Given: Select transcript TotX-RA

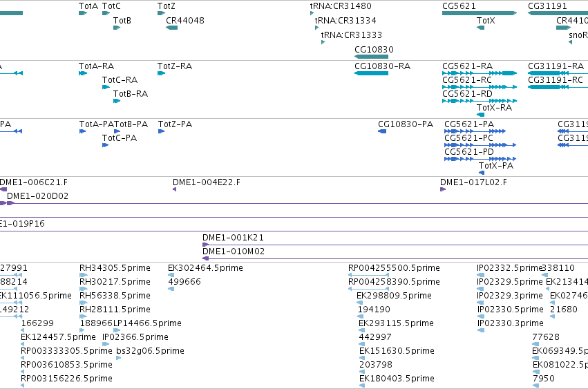Looking at the screenshot, I should (x=494, y=108).
